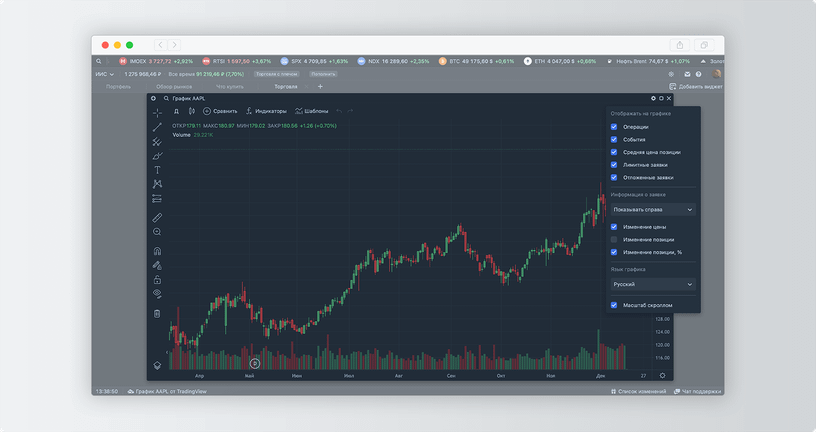Click the Пополнить button
Screen dimensions: 816x432
[323, 74]
